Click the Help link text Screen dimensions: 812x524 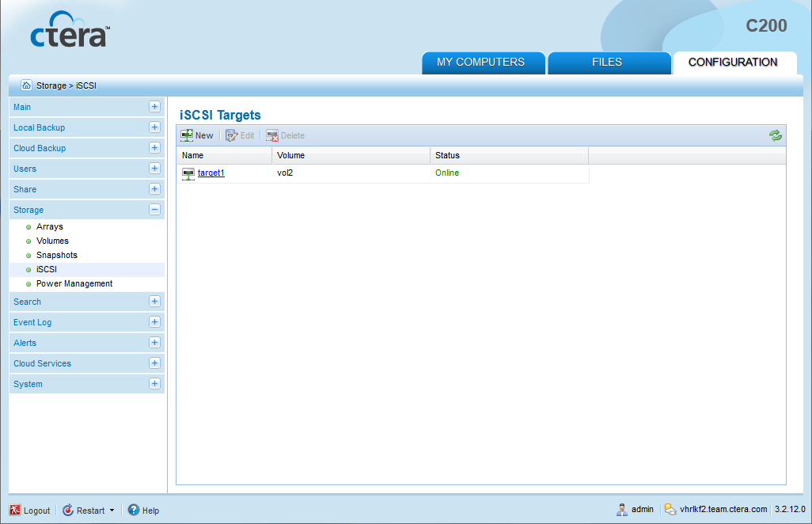(150, 511)
